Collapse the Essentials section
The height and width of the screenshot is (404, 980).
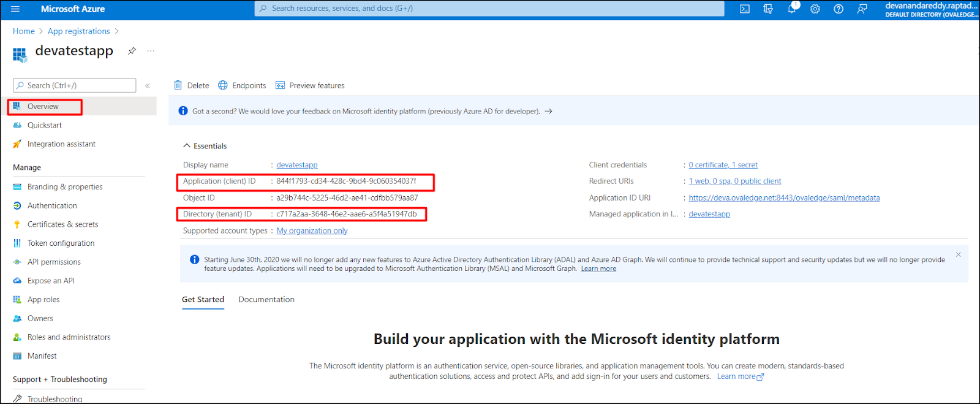[205, 146]
